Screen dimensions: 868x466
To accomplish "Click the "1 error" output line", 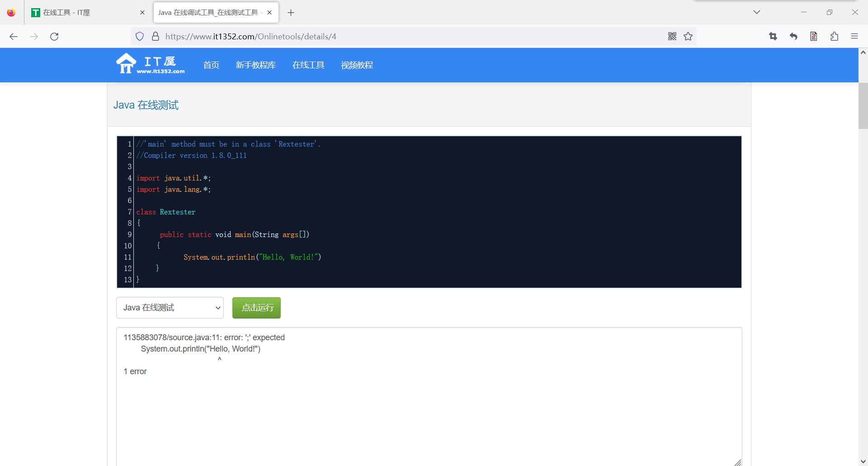I will pyautogui.click(x=135, y=371).
